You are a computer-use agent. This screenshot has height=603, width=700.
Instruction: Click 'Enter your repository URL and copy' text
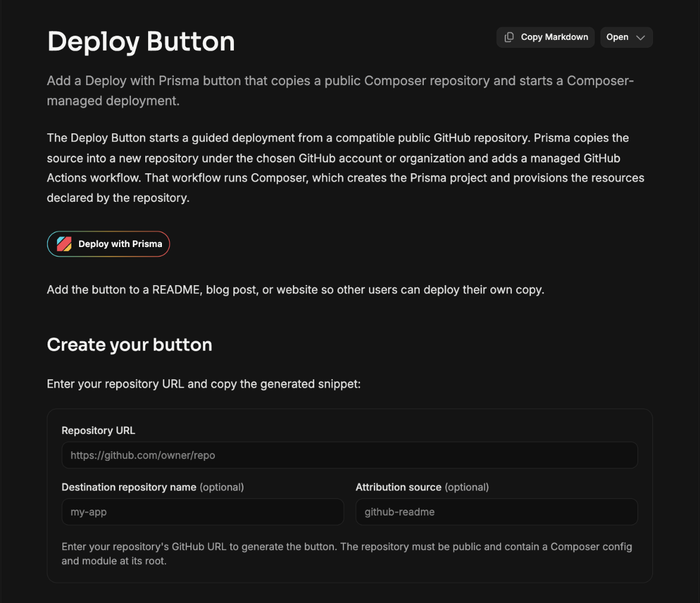204,384
